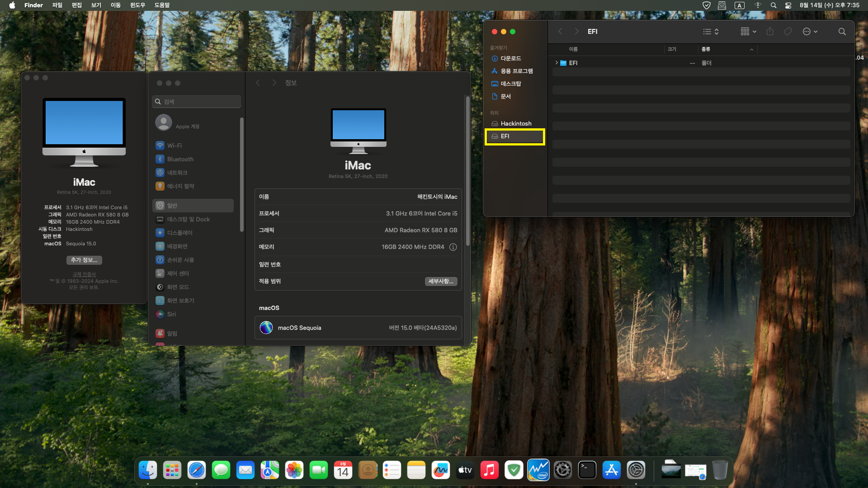Click Finder search magnifier icon
The height and width of the screenshot is (488, 868).
coord(842,32)
